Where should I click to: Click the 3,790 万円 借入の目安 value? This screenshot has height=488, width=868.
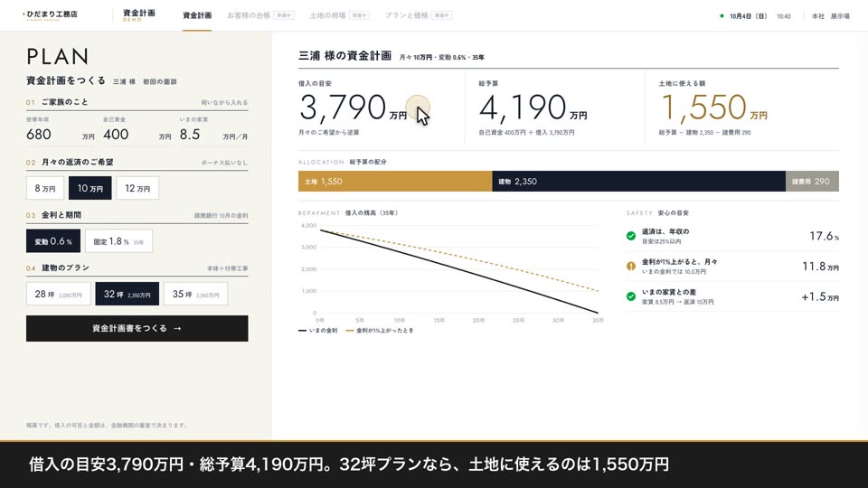pyautogui.click(x=354, y=108)
